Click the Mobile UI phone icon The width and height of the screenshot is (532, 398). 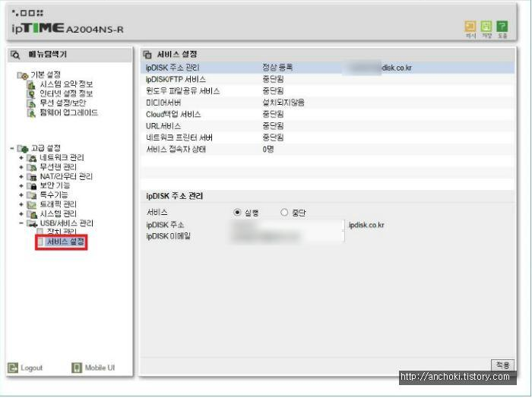point(77,368)
